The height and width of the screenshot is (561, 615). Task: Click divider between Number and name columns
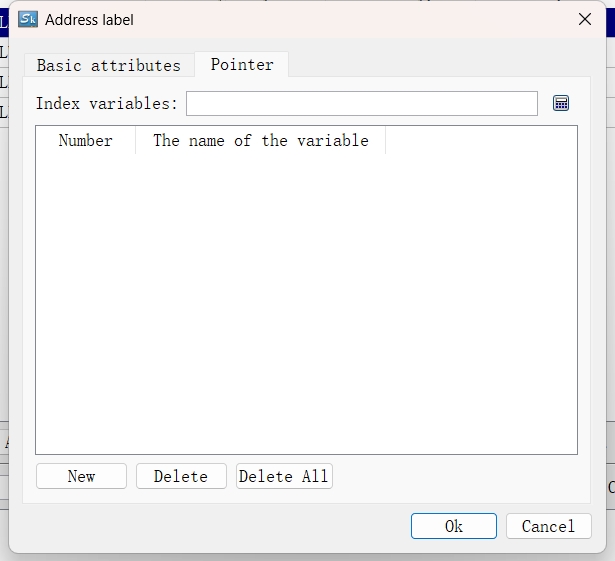[x=135, y=141]
